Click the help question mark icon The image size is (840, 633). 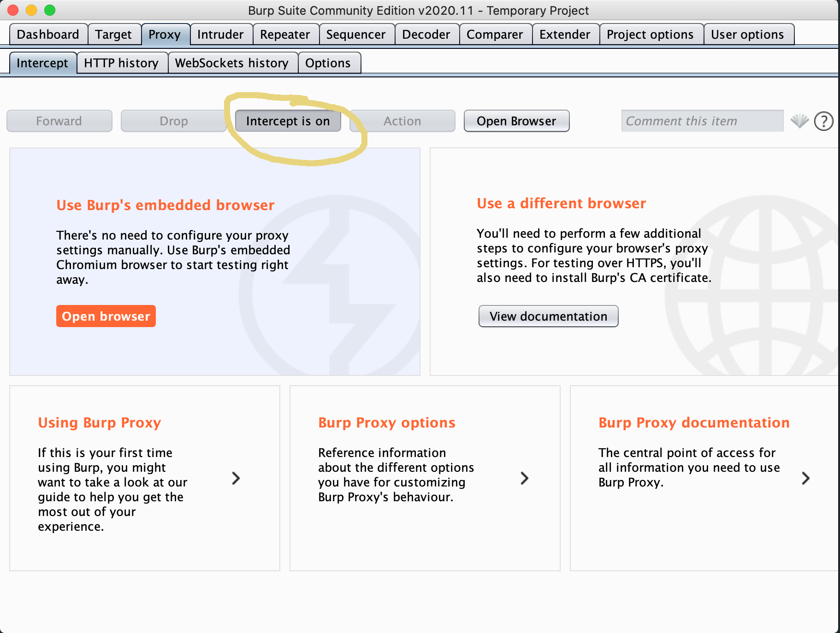point(823,121)
